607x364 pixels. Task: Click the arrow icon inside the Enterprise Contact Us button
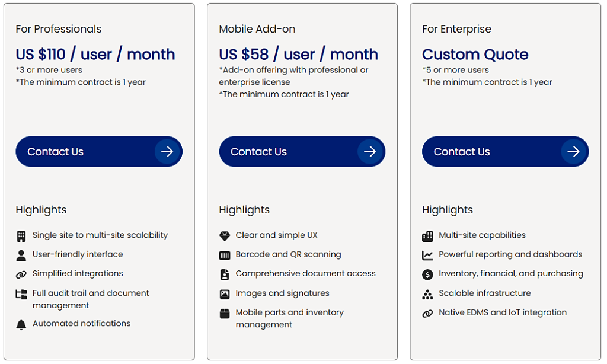pyautogui.click(x=573, y=151)
